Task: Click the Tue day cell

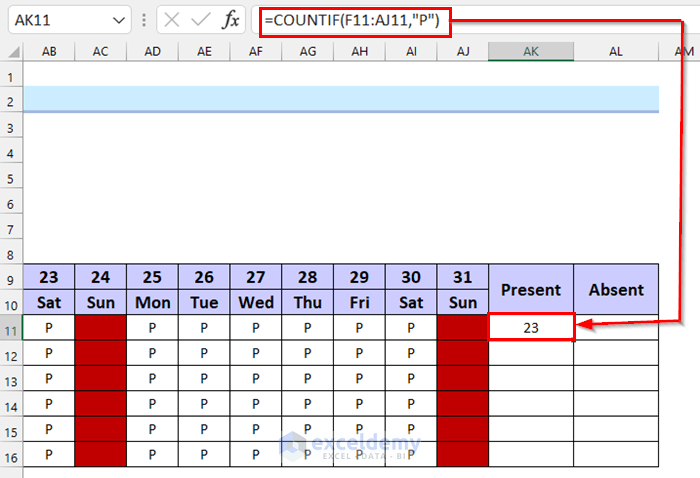Action: [x=204, y=302]
